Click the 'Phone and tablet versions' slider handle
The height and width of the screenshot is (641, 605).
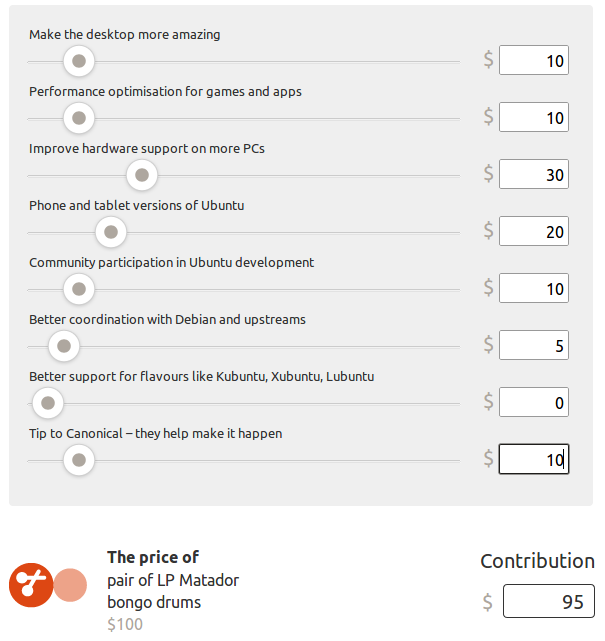pos(110,233)
